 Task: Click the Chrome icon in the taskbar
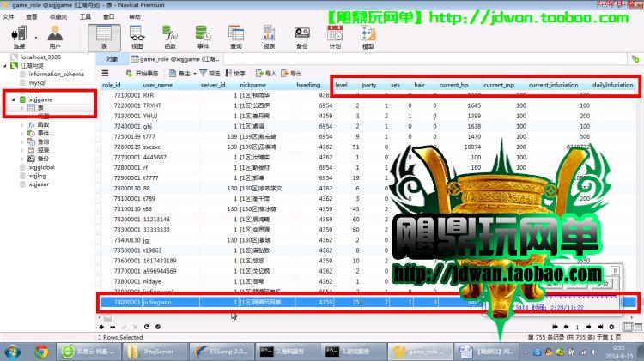point(41,352)
